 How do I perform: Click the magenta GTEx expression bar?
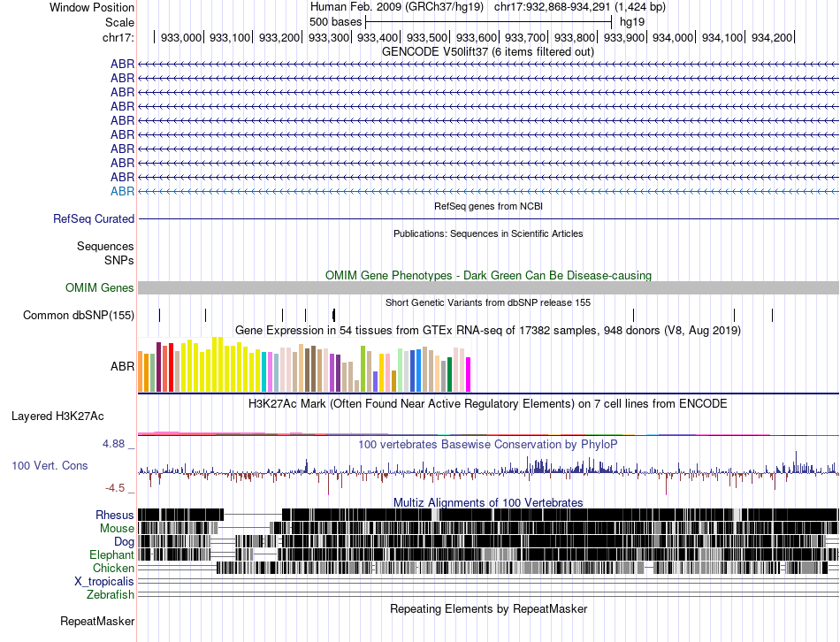[x=469, y=375]
